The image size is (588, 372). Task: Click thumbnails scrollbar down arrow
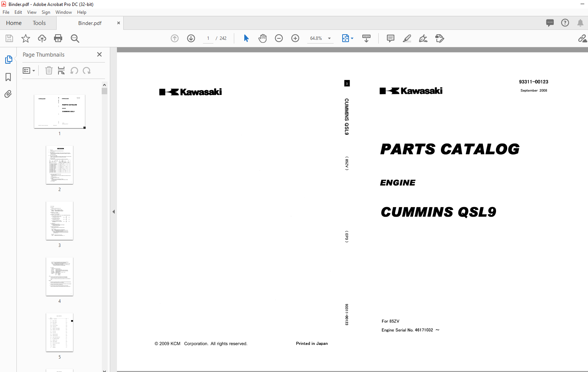tap(104, 370)
